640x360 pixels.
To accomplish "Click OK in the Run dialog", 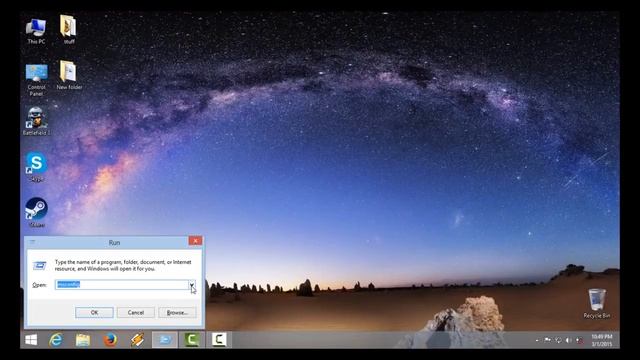I will [x=94, y=312].
